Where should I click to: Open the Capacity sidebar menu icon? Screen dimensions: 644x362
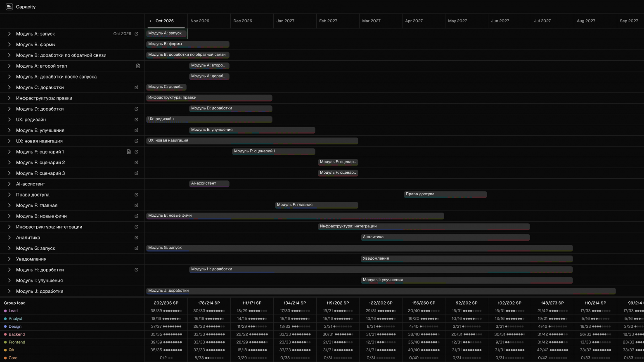9,7
